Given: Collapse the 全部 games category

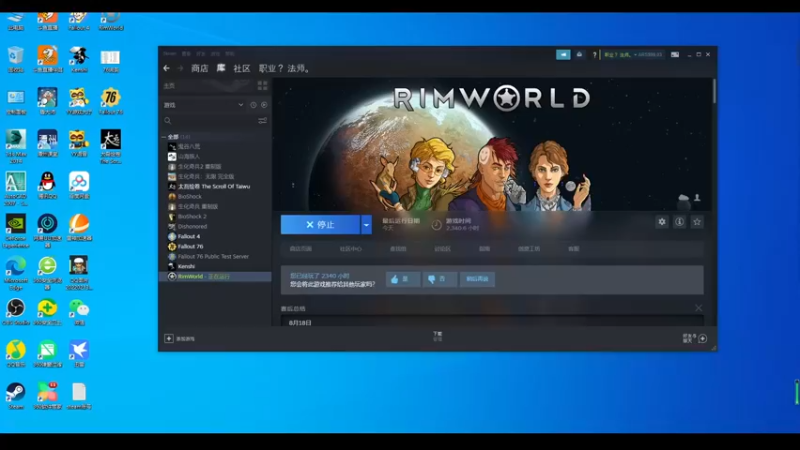Looking at the screenshot, I should [x=164, y=137].
